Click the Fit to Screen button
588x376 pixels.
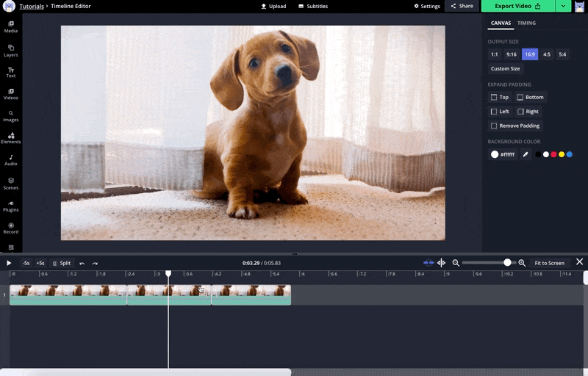coord(549,263)
